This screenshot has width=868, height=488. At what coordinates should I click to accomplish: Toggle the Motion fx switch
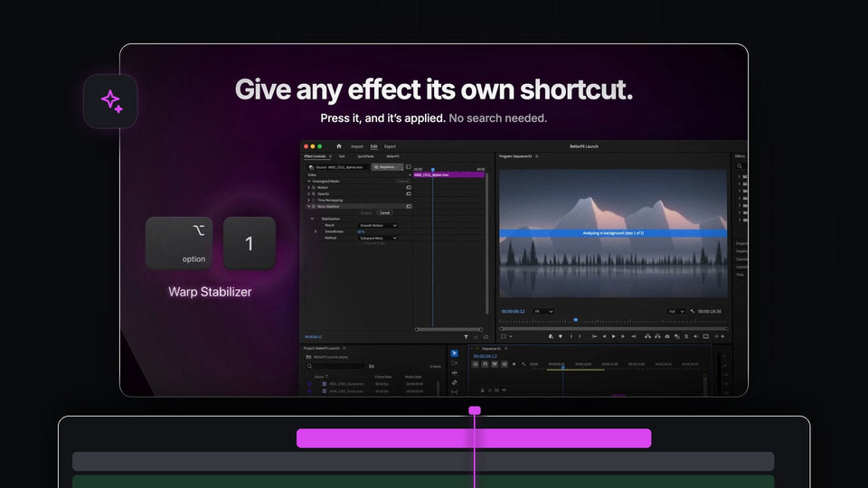(314, 188)
